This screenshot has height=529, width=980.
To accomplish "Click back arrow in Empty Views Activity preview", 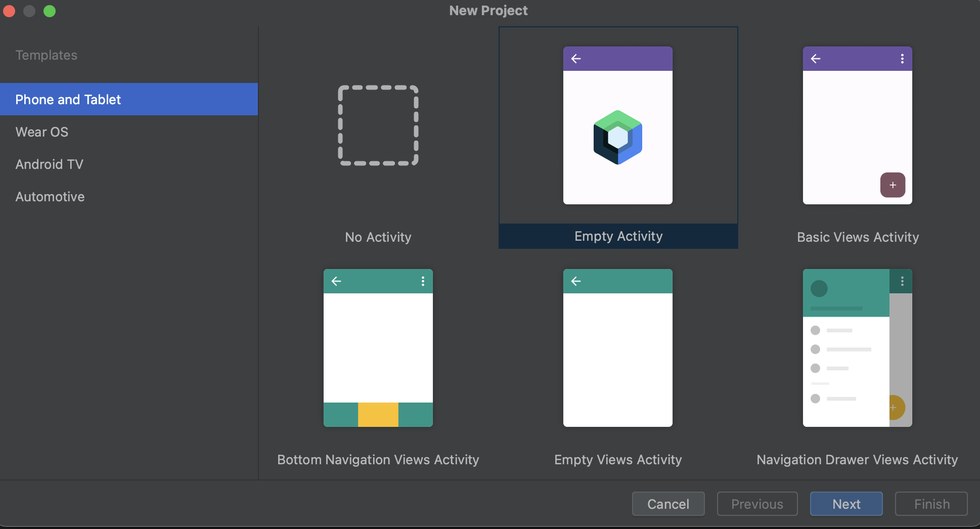I will click(576, 281).
